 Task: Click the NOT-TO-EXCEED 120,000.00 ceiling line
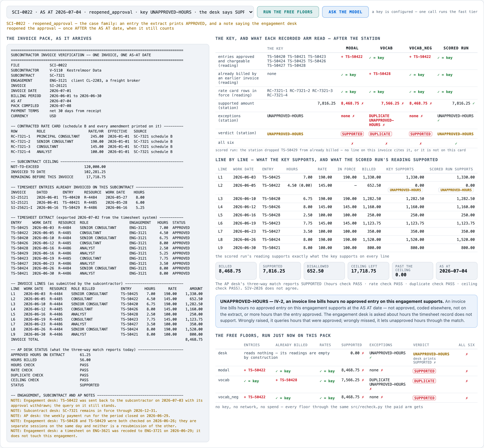click(x=58, y=167)
